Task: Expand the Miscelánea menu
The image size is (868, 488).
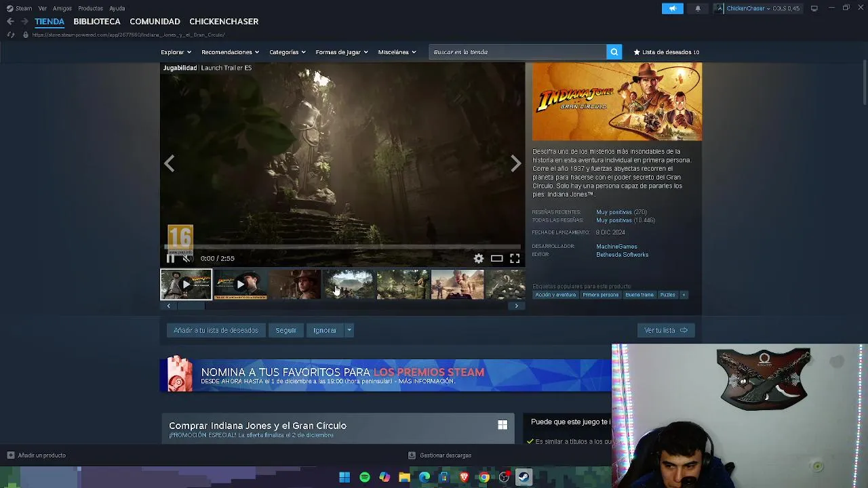Action: pyautogui.click(x=397, y=52)
